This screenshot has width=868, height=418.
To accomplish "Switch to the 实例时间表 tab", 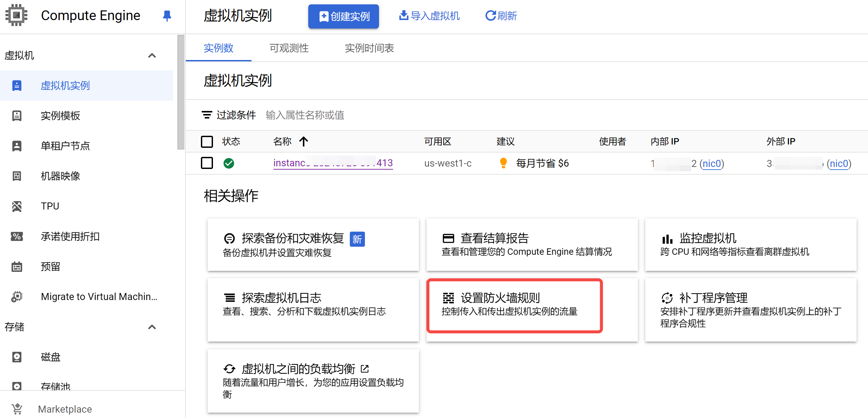I will (x=369, y=48).
